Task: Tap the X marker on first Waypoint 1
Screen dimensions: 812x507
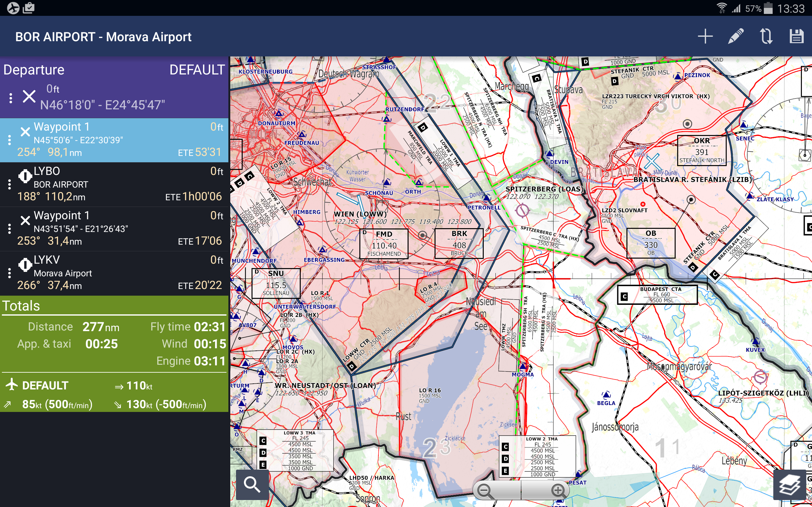Action: coord(25,132)
